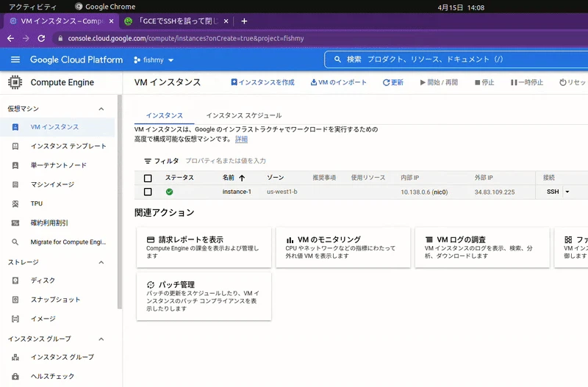
Task: Click the sidebar vertical scrollbar
Action: (120, 202)
